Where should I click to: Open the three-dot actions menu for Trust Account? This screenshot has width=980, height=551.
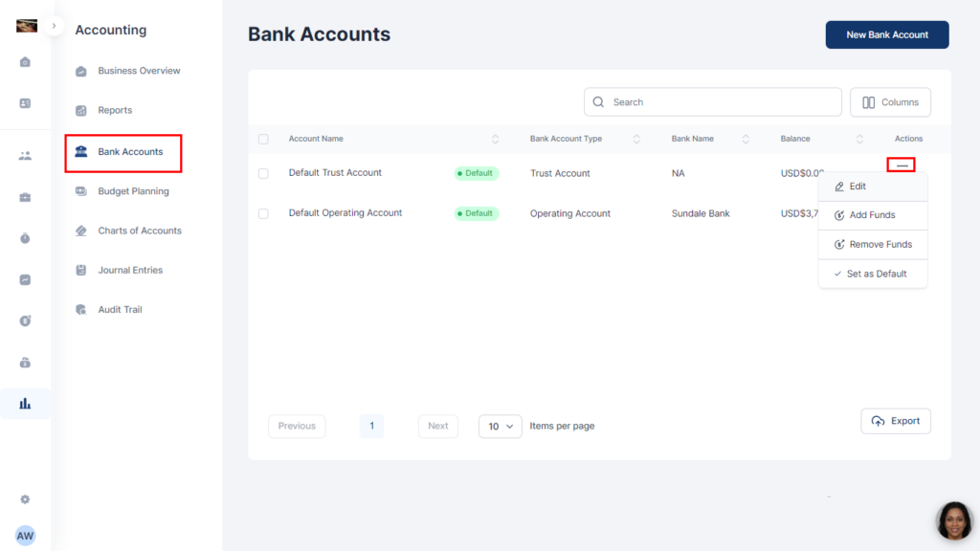[901, 165]
